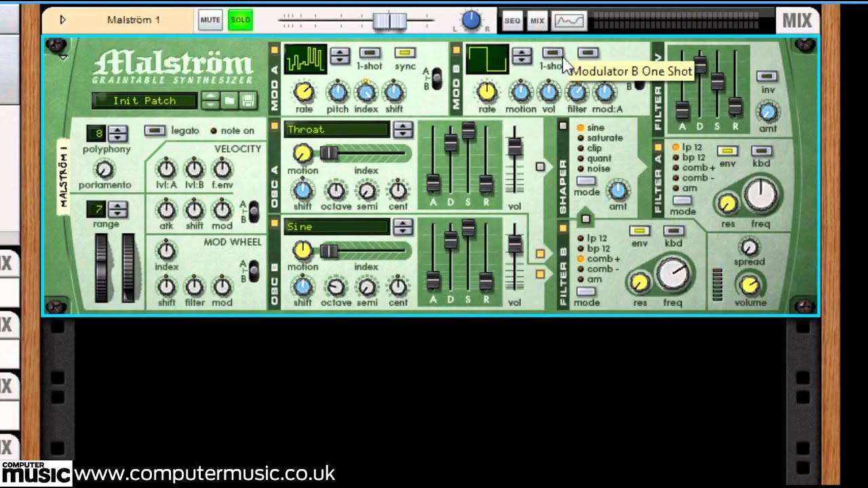
Task: Click the Mod A shift knob
Action: [x=394, y=91]
